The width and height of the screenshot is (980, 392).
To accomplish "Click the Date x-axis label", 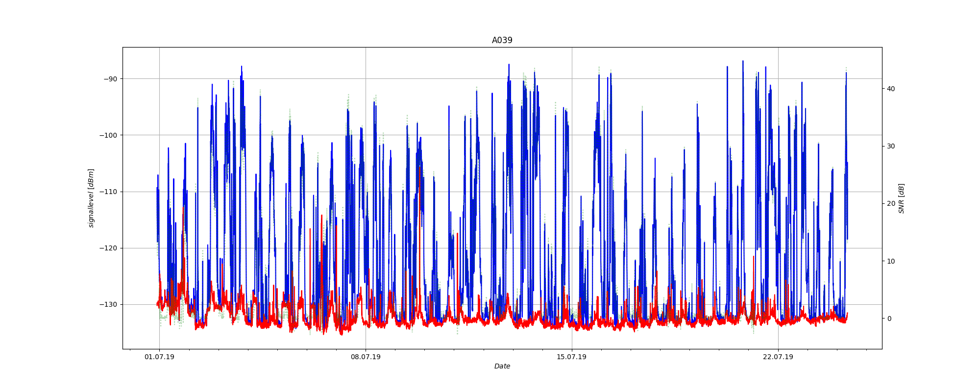I will pos(502,366).
